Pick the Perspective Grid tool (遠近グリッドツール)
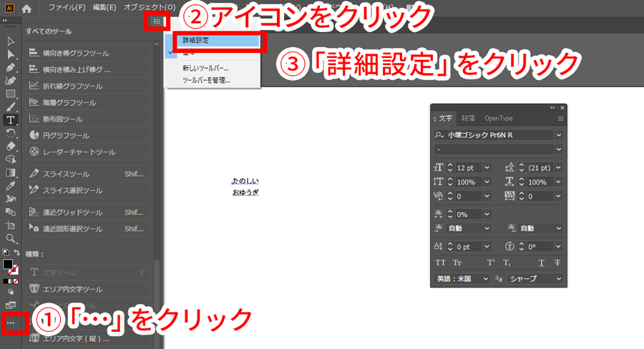The image size is (644, 349). (x=88, y=212)
